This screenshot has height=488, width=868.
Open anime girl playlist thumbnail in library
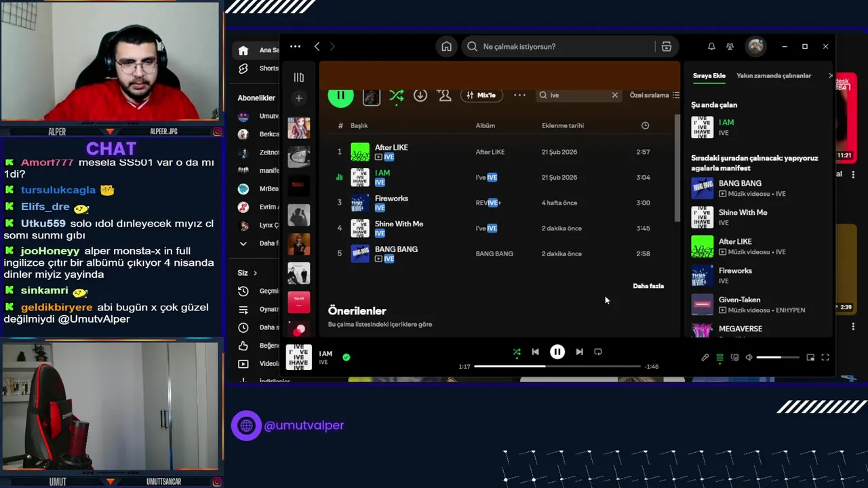[x=299, y=127]
